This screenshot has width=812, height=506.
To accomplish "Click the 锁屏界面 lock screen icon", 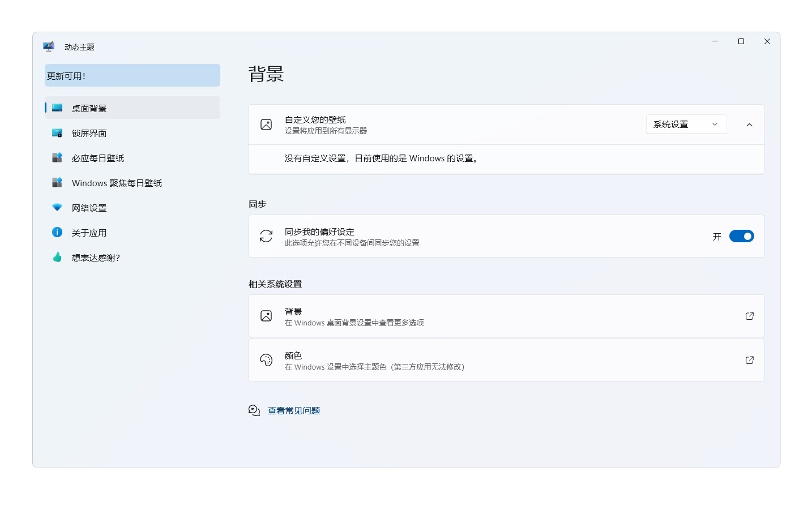I will [57, 133].
